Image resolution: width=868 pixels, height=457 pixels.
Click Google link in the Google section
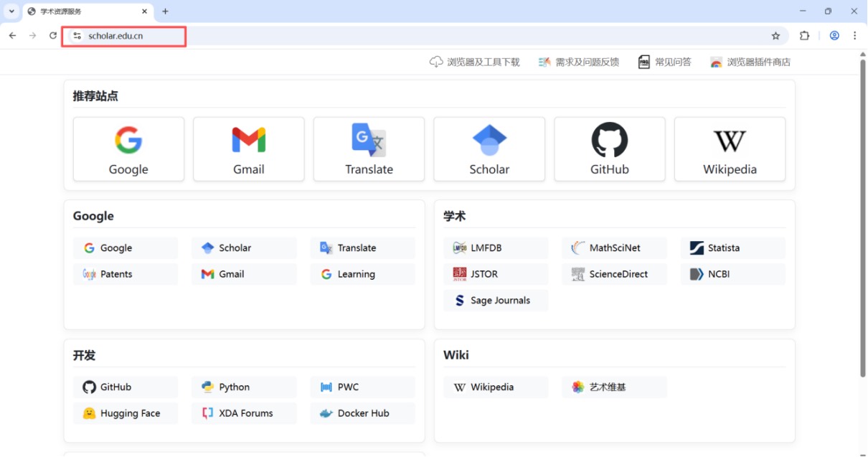pyautogui.click(x=126, y=248)
